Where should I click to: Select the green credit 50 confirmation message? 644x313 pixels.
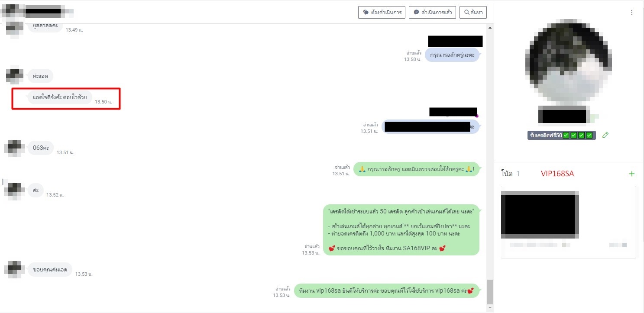click(x=401, y=230)
